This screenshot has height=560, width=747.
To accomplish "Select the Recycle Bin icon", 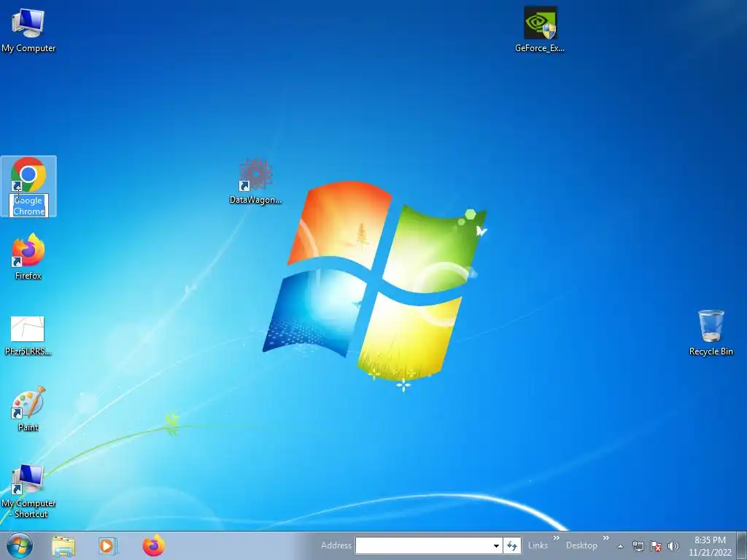I will pyautogui.click(x=711, y=332).
